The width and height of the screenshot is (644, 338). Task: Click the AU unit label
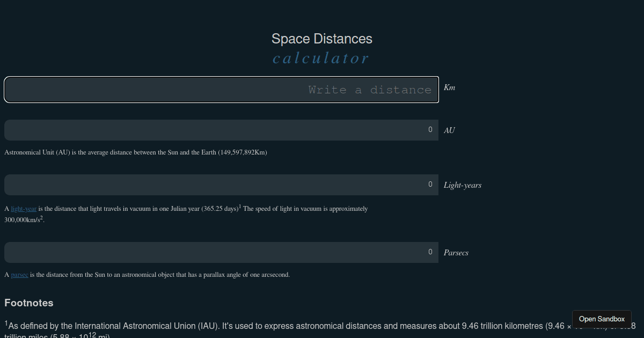(x=449, y=130)
